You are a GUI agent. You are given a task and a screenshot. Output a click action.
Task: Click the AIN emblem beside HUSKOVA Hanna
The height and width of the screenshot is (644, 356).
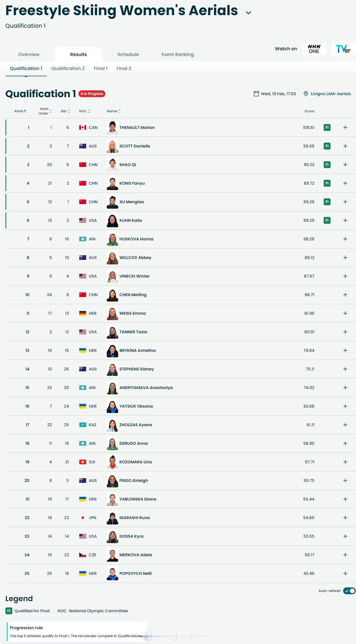click(x=82, y=239)
